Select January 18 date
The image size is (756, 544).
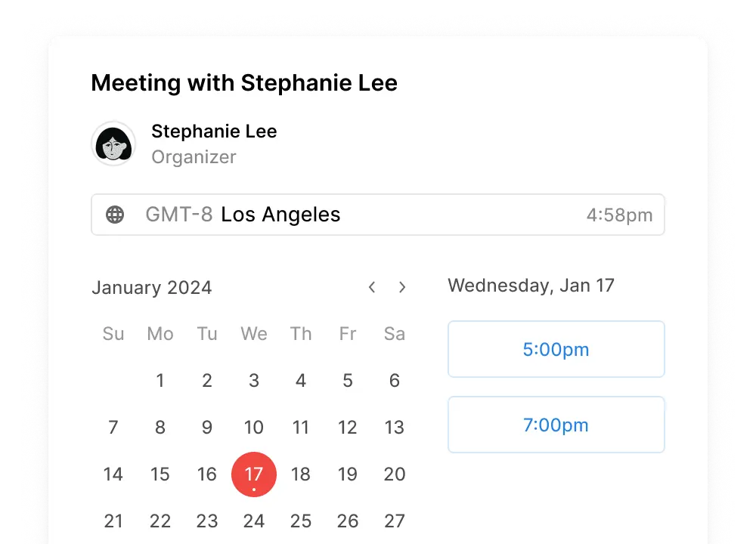pyautogui.click(x=301, y=474)
